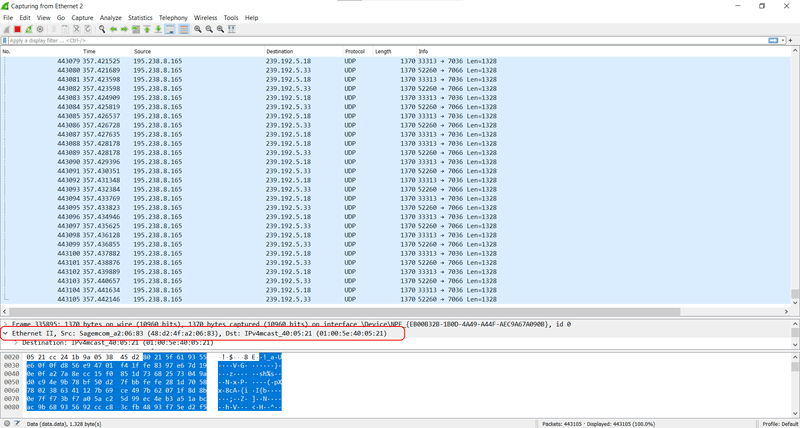The width and height of the screenshot is (800, 428).
Task: Zoom out the main window text
Action: click(x=209, y=29)
